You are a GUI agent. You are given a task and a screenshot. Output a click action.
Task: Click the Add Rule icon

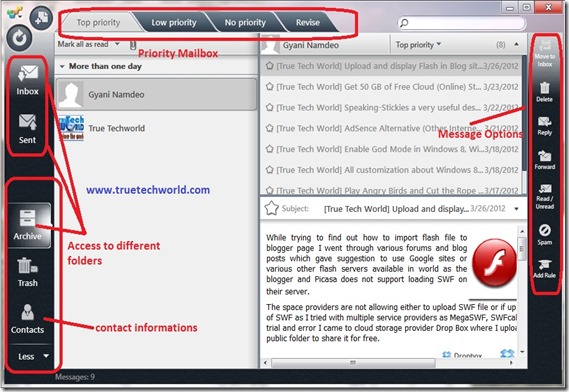click(544, 269)
